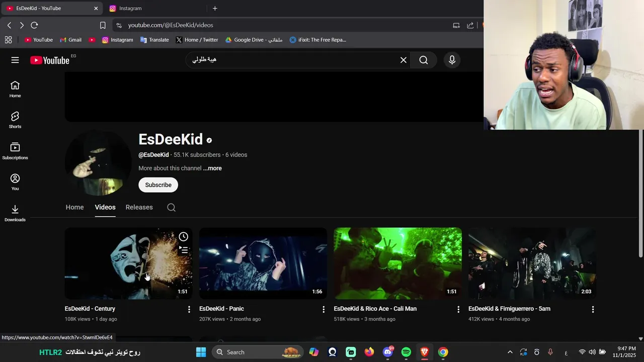Open the EsDeeKid - Century title link

point(90,309)
